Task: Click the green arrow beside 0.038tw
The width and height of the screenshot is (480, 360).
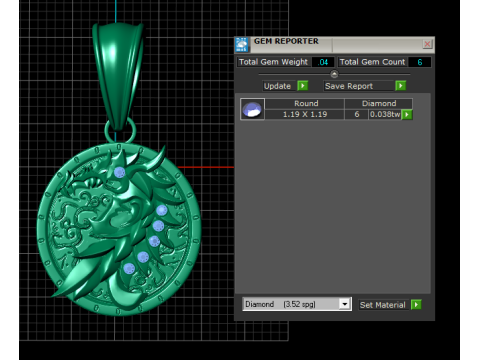Action: click(407, 114)
